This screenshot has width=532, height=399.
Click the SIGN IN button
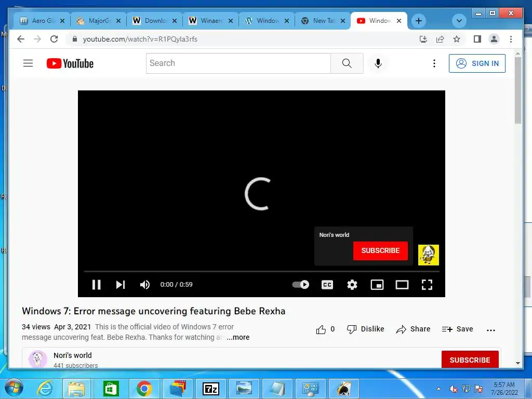pyautogui.click(x=477, y=63)
